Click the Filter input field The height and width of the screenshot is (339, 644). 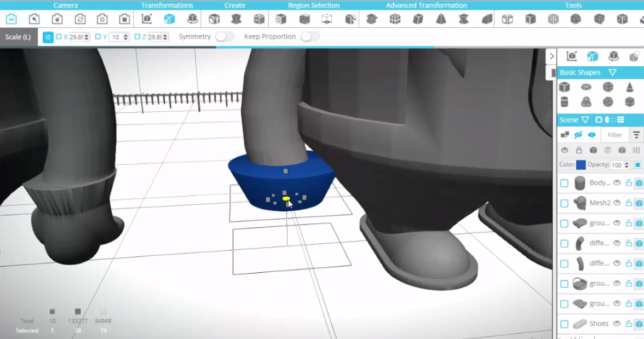pos(615,135)
